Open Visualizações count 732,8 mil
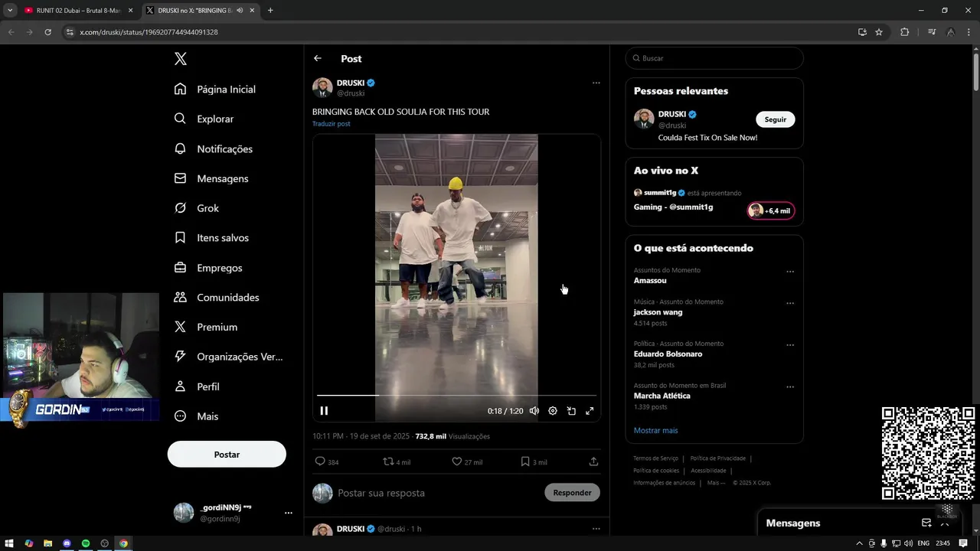 click(x=452, y=436)
